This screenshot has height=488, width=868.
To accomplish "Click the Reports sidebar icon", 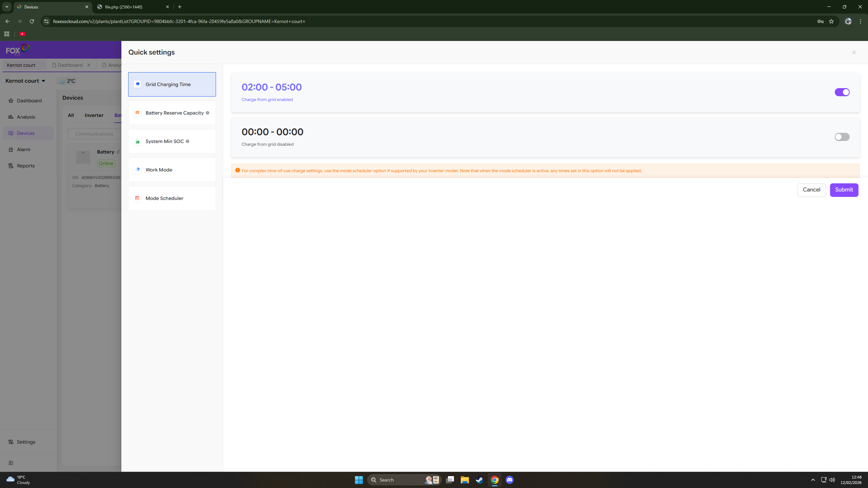I will (x=11, y=166).
